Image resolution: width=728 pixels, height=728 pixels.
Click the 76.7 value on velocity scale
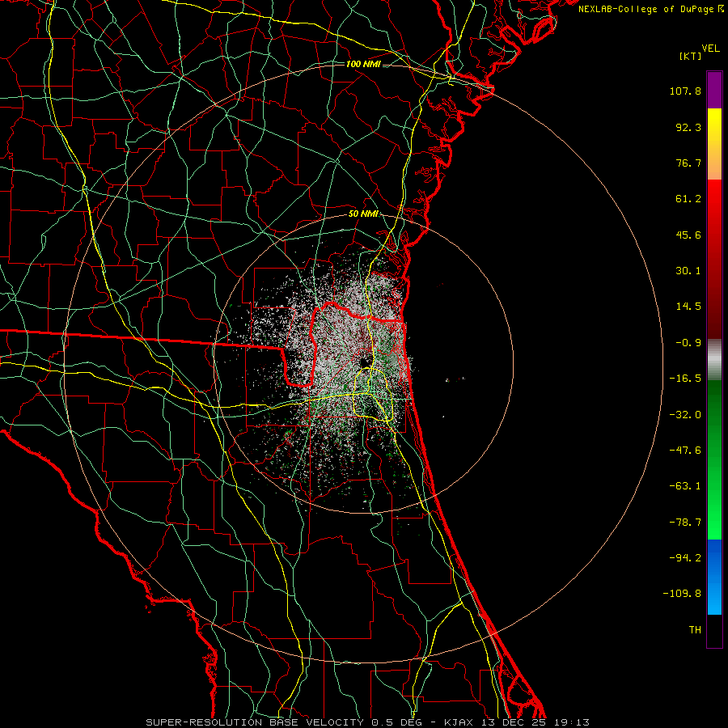click(x=688, y=163)
